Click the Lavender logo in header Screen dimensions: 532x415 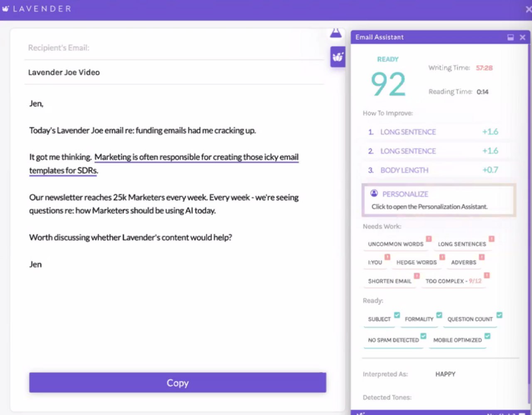tap(37, 9)
